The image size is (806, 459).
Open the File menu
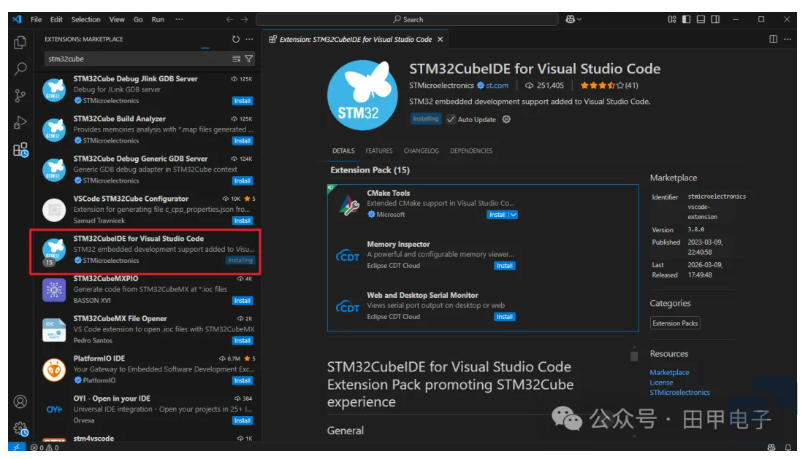[36, 20]
